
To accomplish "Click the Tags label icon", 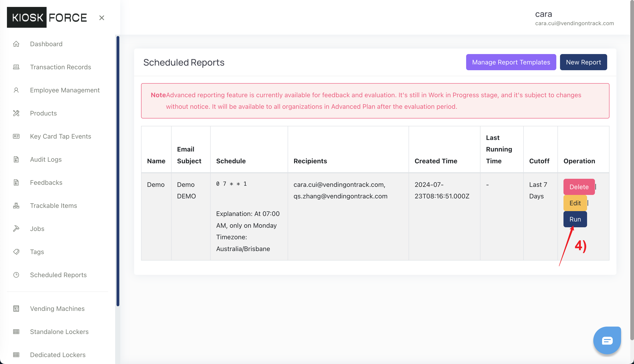I will pos(16,252).
